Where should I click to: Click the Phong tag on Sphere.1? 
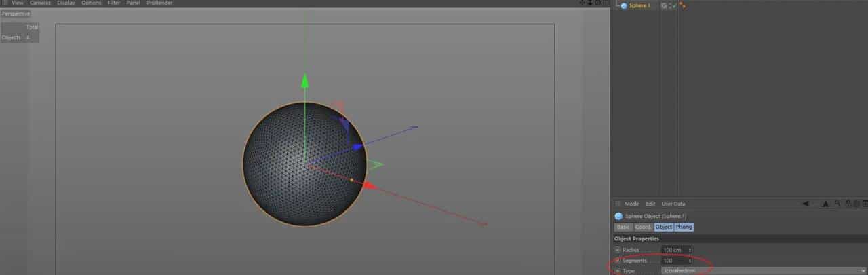point(683,6)
